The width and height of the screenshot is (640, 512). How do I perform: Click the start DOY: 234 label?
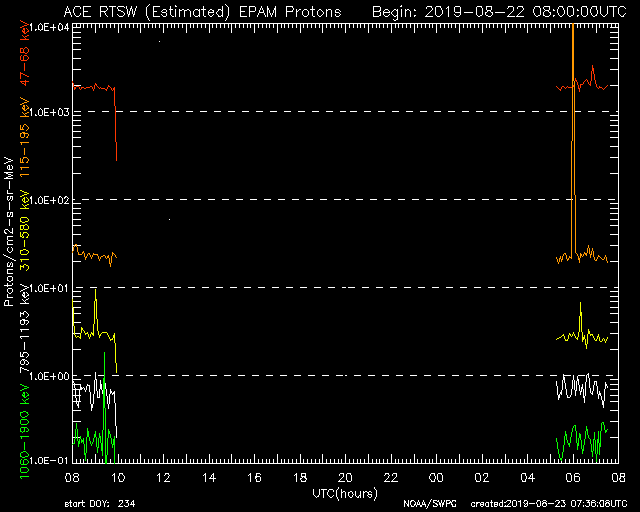102,505
